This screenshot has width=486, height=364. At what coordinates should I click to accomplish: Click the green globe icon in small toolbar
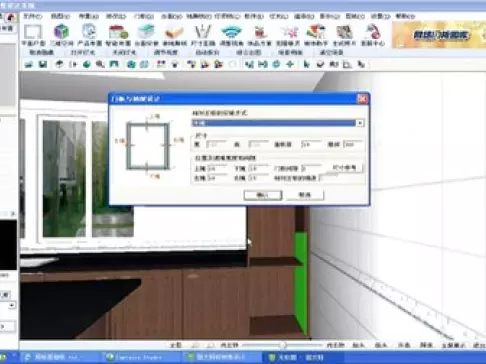tap(87, 64)
